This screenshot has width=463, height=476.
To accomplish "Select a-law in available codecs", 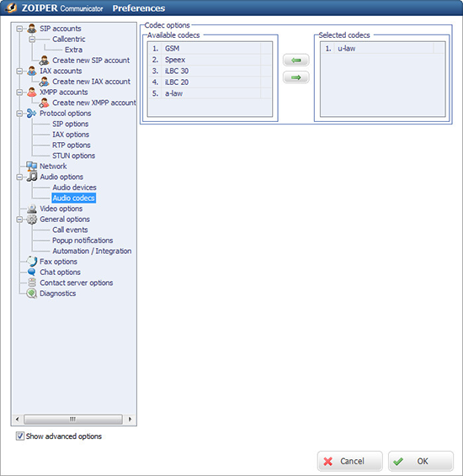I will (x=210, y=93).
